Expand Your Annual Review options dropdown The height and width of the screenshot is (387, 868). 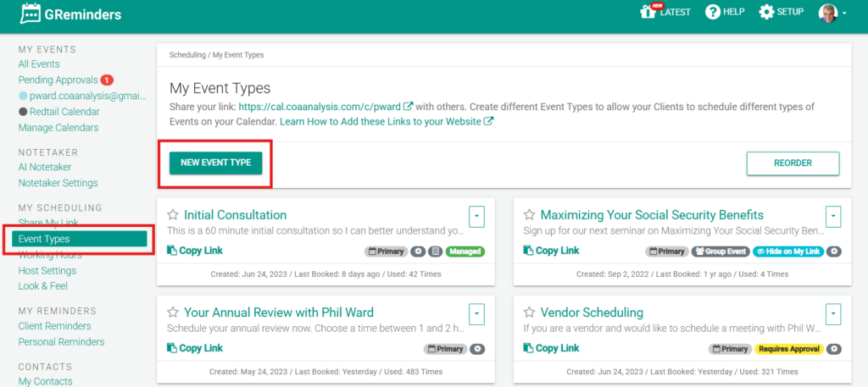point(477,313)
